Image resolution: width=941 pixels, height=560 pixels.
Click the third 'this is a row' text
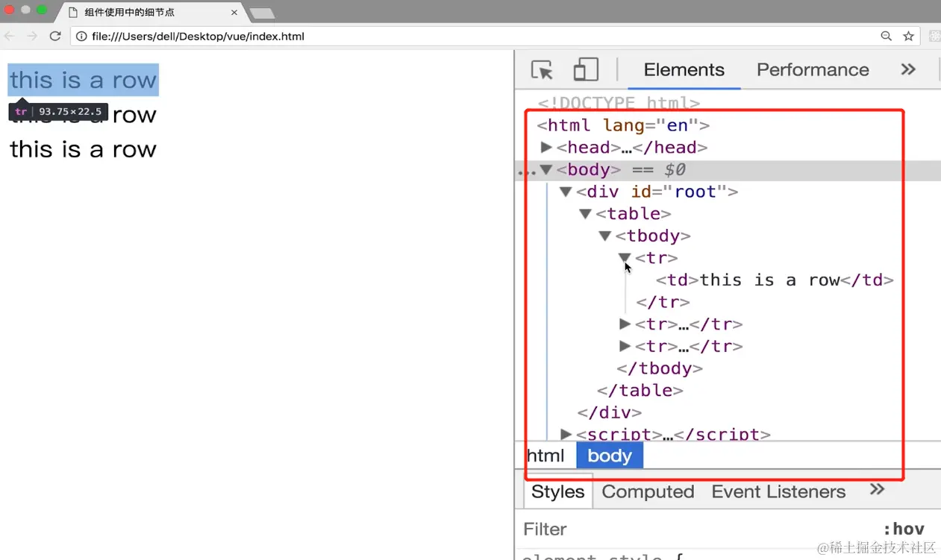[x=83, y=149]
